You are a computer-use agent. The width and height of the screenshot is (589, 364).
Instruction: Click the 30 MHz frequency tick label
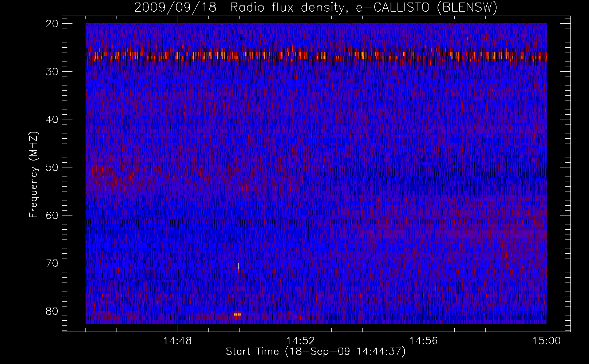tap(53, 72)
